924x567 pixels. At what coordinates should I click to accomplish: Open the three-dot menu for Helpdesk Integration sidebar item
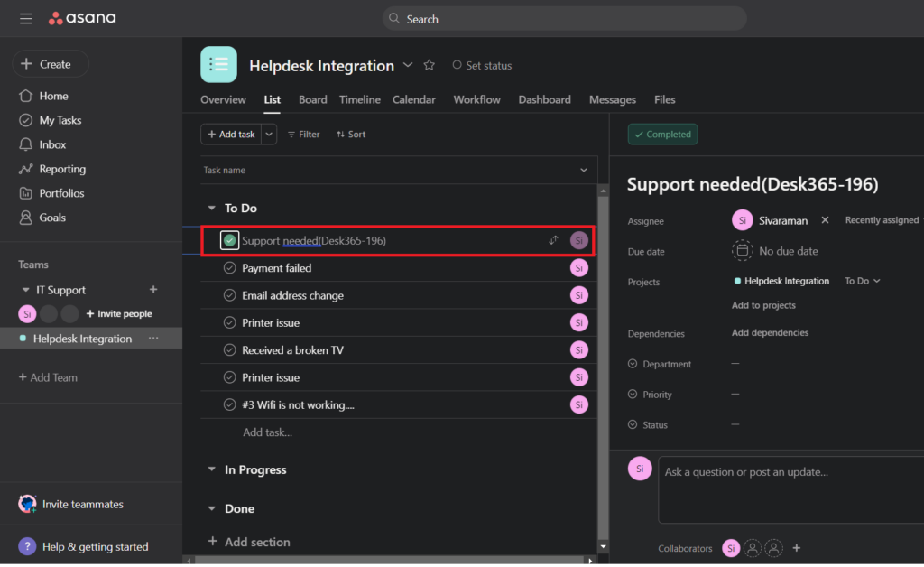(153, 339)
